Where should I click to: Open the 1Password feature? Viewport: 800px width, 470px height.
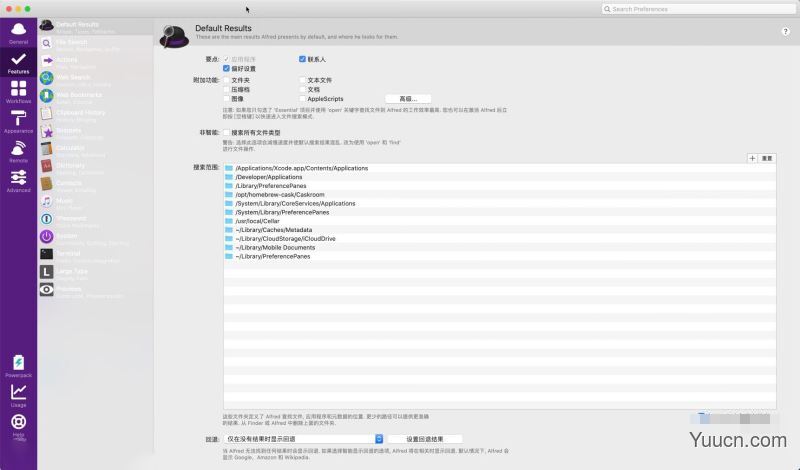point(95,220)
